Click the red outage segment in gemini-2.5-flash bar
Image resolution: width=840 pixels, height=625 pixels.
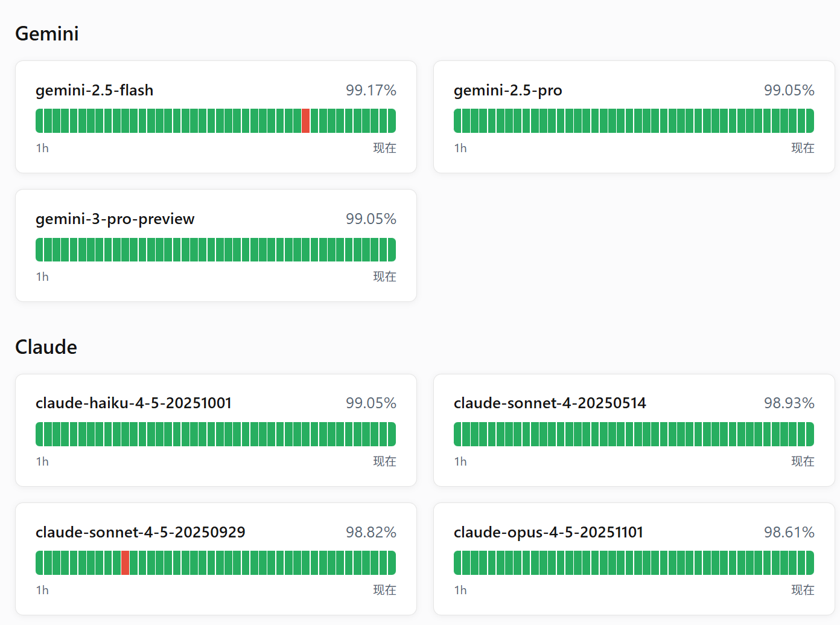(305, 121)
